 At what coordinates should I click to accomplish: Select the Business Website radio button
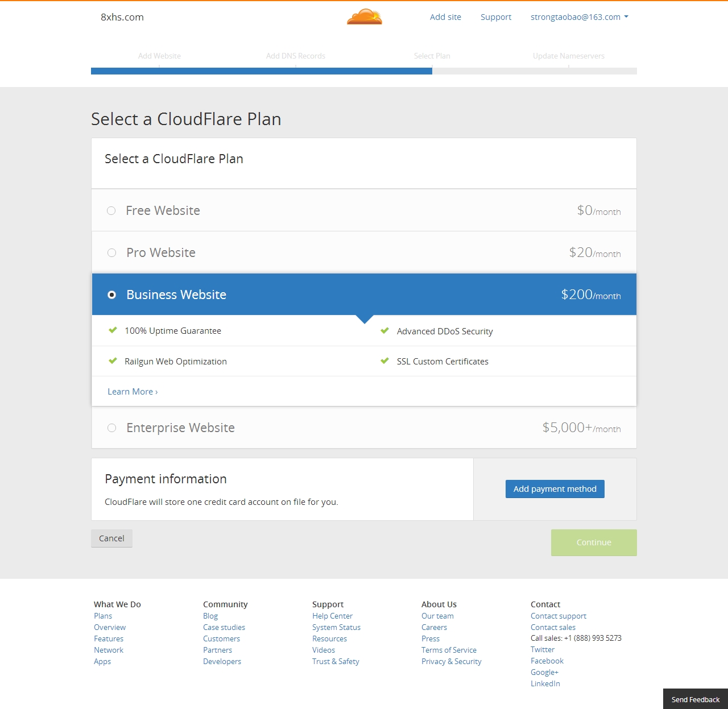[x=111, y=295]
